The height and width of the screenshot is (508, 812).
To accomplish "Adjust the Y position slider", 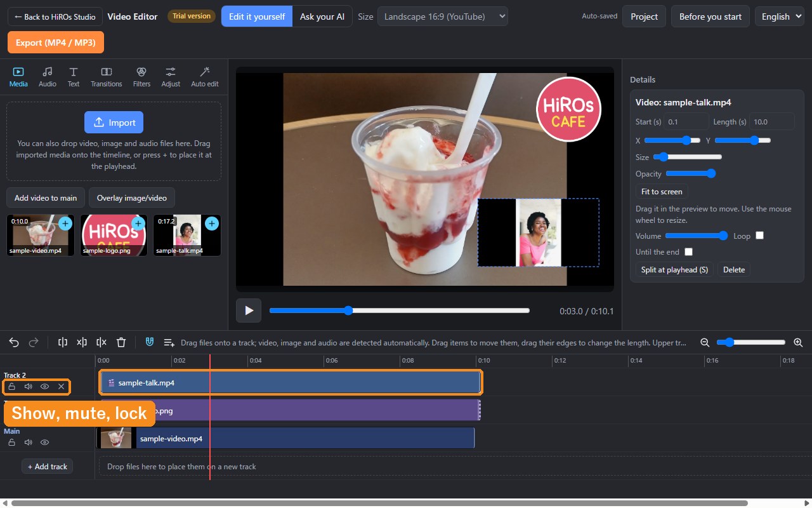I will 743,140.
